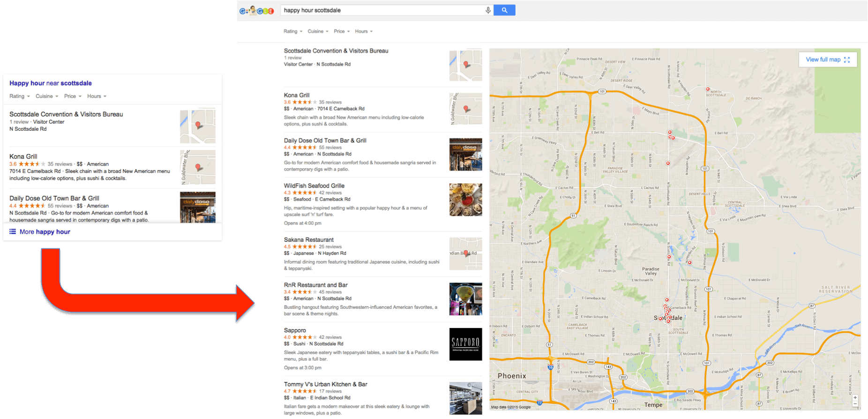The height and width of the screenshot is (419, 868).
Task: Click the Daily Dose photo thumbnail in results list
Action: point(465,154)
